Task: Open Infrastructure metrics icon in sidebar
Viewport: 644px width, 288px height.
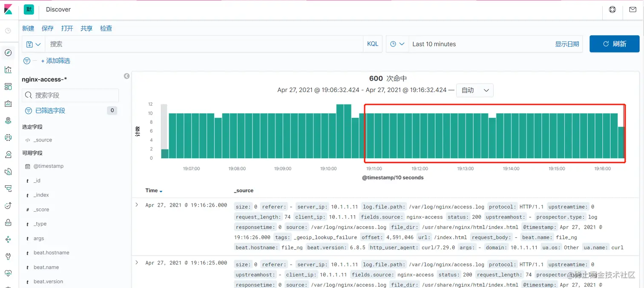Action: click(8, 154)
